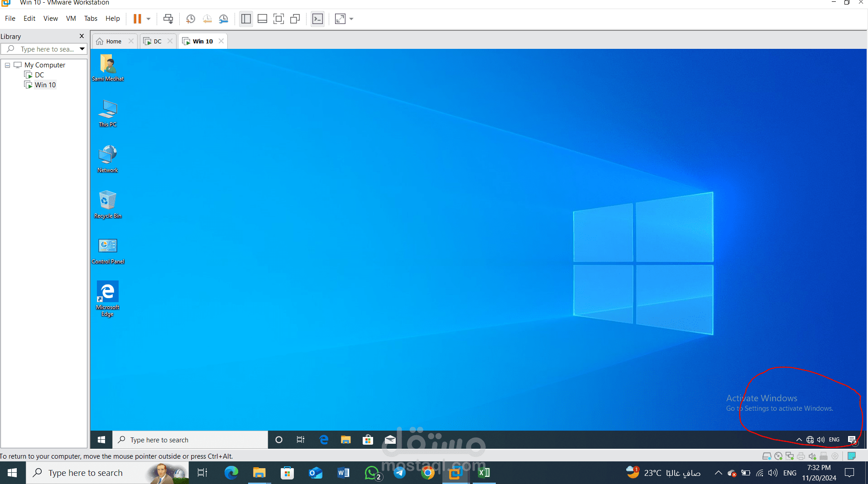
Task: Select the Recycle Bin desktop icon
Action: [108, 205]
